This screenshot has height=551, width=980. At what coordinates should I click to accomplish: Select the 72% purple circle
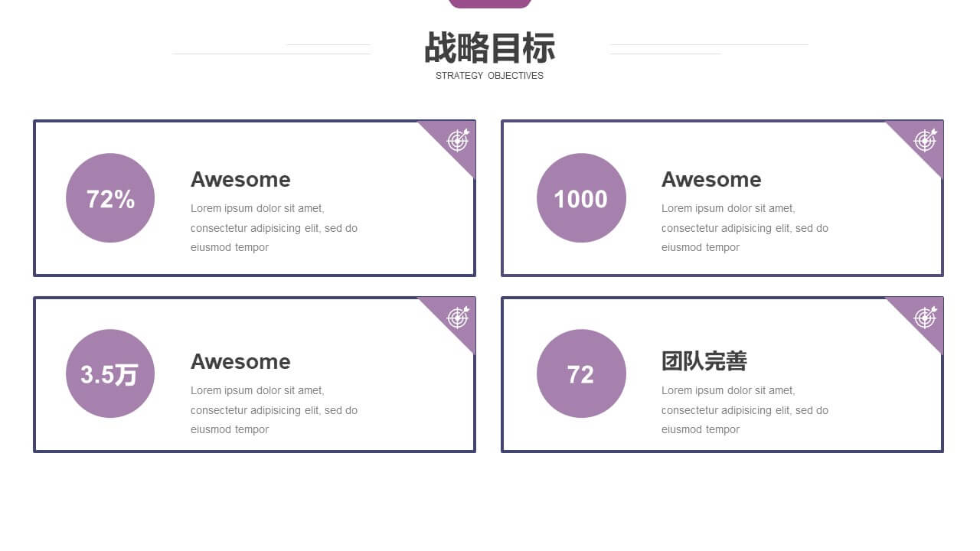(110, 198)
